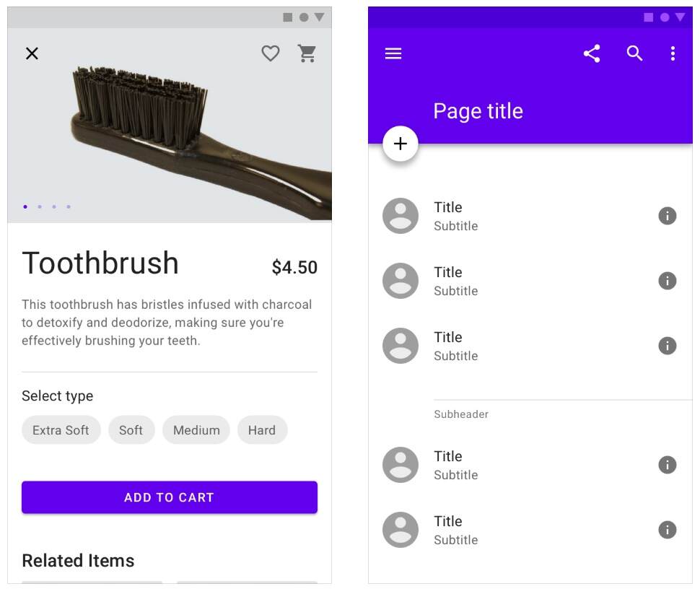Close the toothbrush product page
The image size is (700, 589).
click(32, 53)
